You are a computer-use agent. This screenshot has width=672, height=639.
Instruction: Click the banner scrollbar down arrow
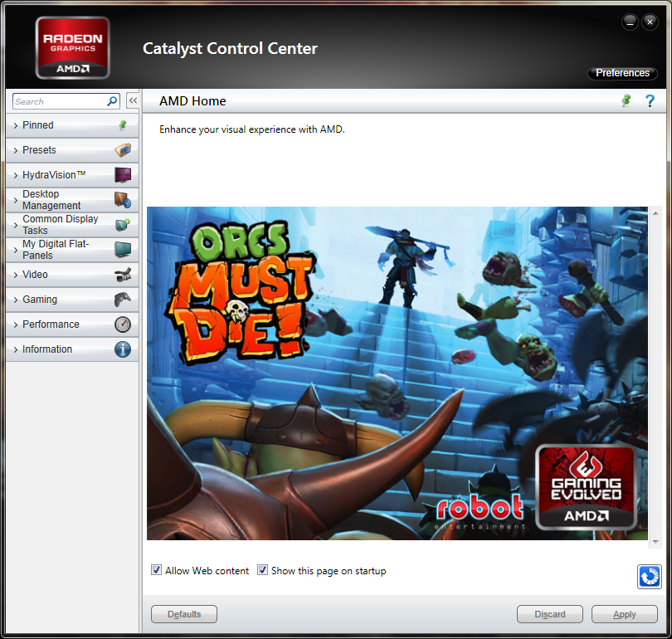click(655, 542)
